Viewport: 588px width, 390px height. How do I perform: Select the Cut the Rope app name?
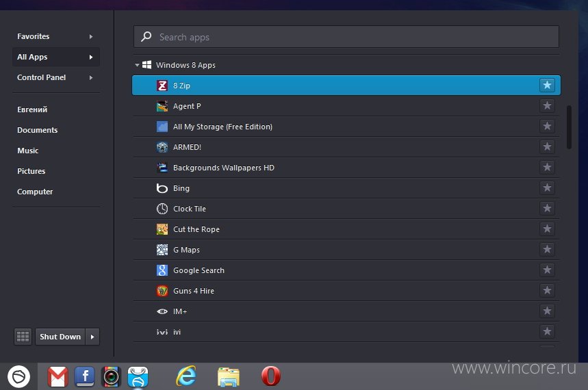(x=196, y=229)
